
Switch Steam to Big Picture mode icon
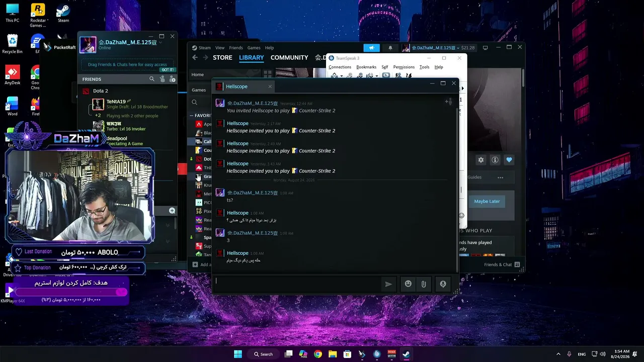pos(485,48)
